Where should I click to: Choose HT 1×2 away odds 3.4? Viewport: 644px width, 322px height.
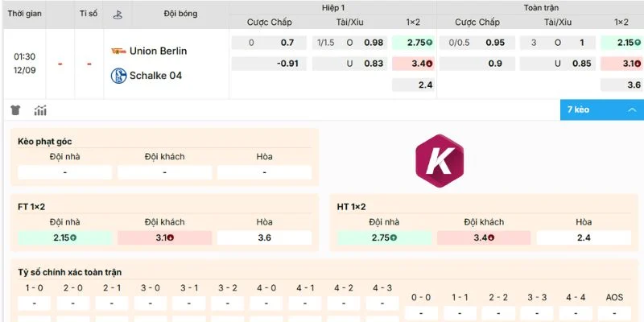[484, 237]
